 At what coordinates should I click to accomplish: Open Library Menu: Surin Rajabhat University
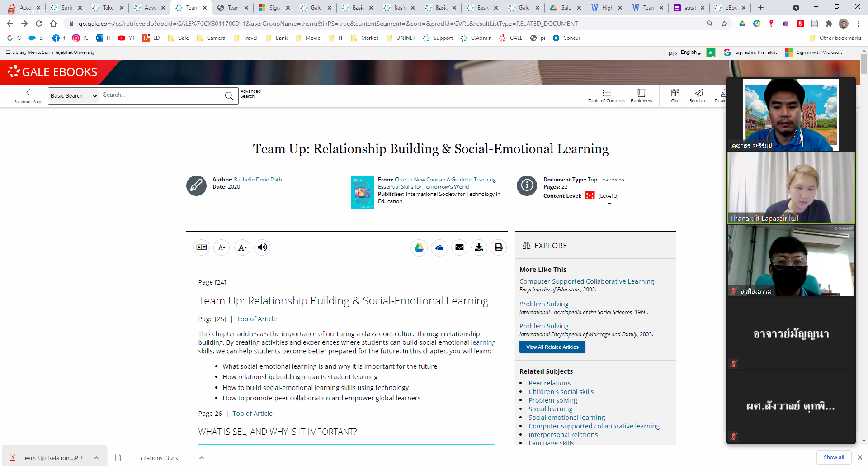tap(50, 52)
